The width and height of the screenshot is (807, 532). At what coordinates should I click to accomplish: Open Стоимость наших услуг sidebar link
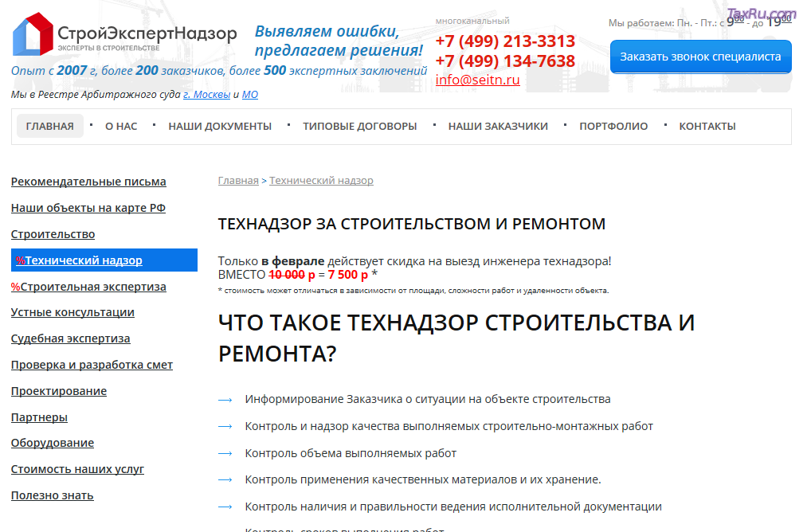77,469
